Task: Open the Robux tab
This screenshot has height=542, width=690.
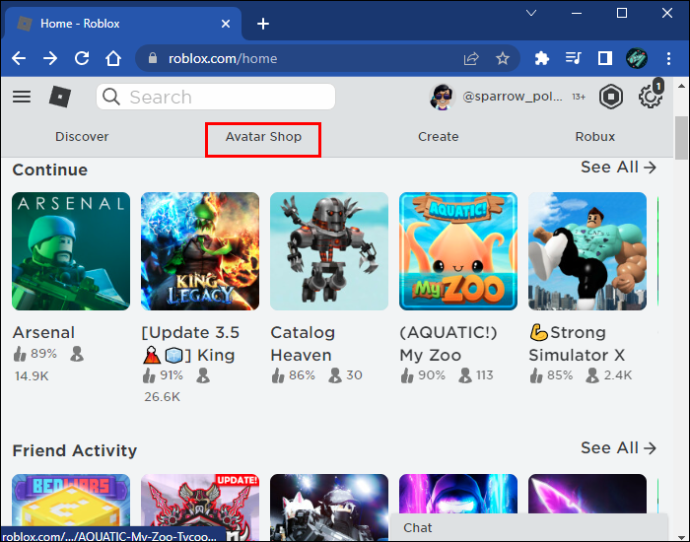Action: (595, 137)
